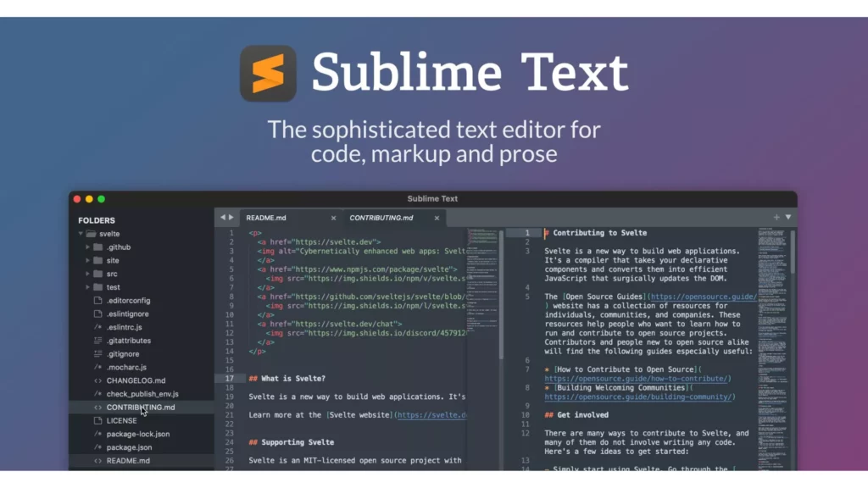Click the 'Contributing to Svelte' heading

point(599,233)
